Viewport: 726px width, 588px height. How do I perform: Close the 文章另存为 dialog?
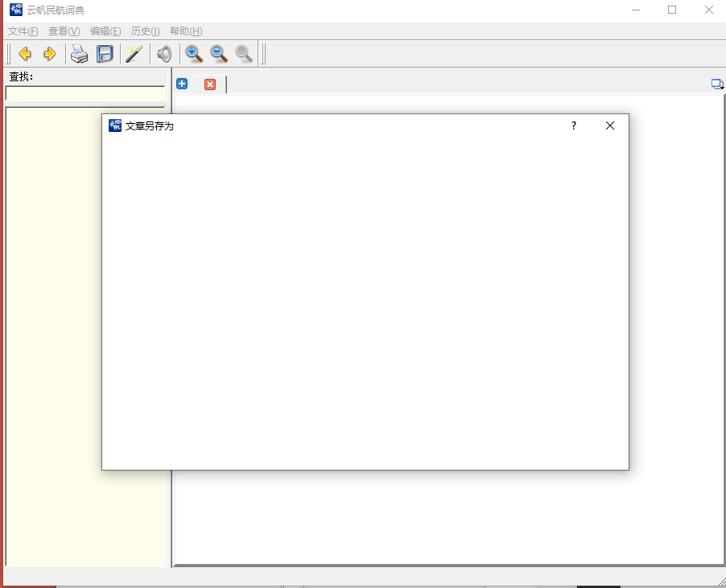(610, 125)
